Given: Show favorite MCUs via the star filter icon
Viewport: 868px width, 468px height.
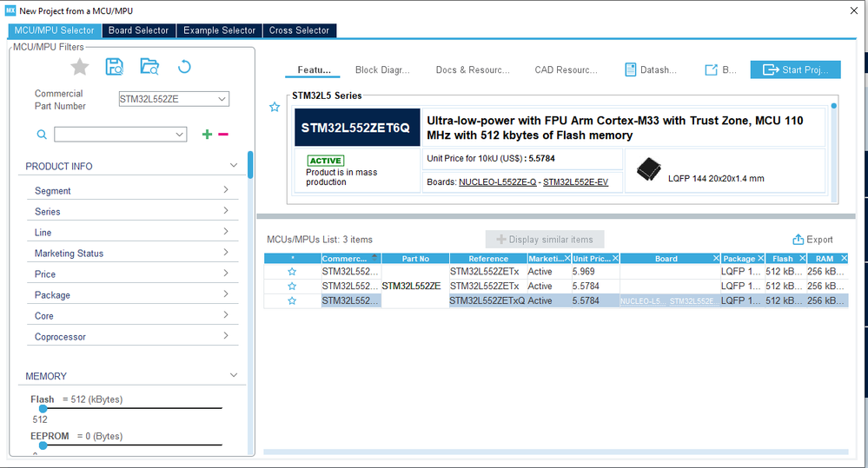Looking at the screenshot, I should [80, 67].
